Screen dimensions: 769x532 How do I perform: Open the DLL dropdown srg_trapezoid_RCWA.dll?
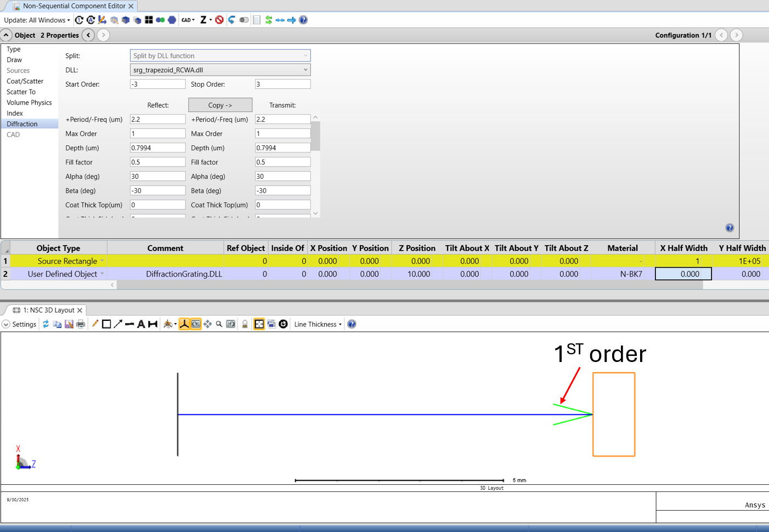tap(220, 70)
